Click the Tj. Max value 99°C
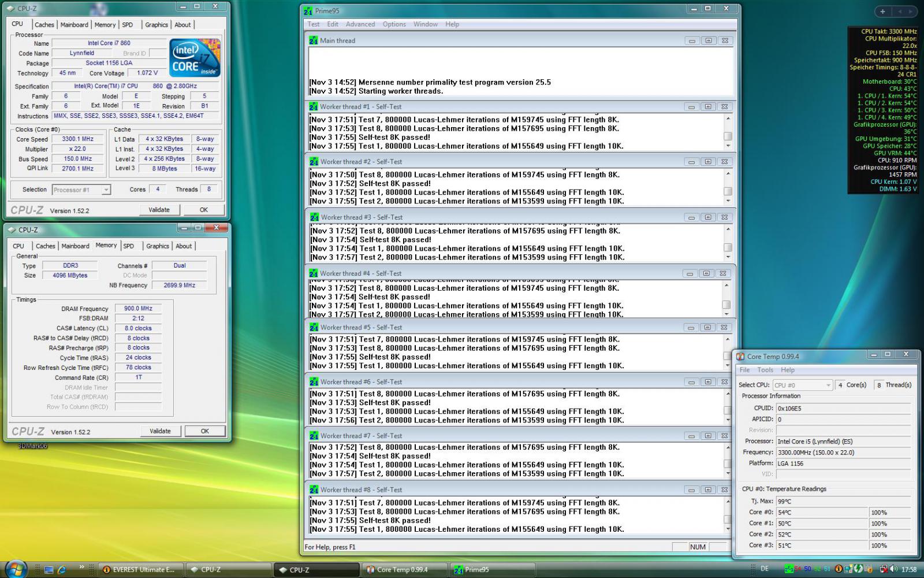 tap(843, 502)
